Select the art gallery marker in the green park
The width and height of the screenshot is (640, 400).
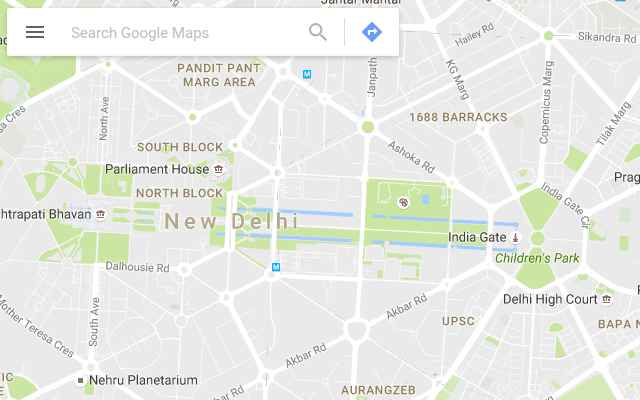pos(403,202)
